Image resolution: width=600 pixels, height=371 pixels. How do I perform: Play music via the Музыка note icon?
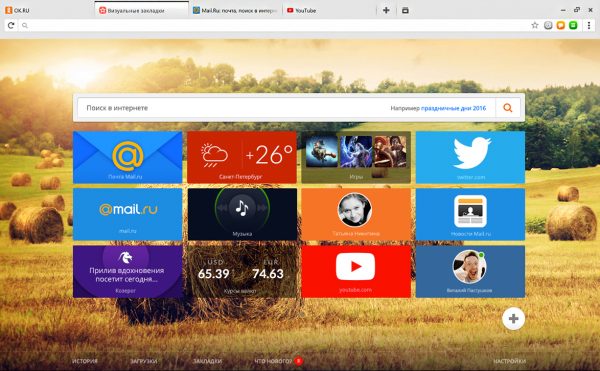point(242,208)
